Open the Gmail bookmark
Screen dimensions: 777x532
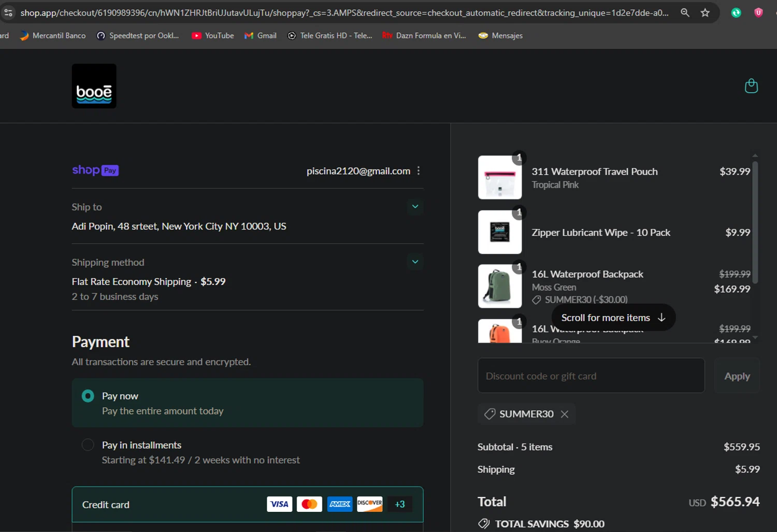pyautogui.click(x=261, y=35)
